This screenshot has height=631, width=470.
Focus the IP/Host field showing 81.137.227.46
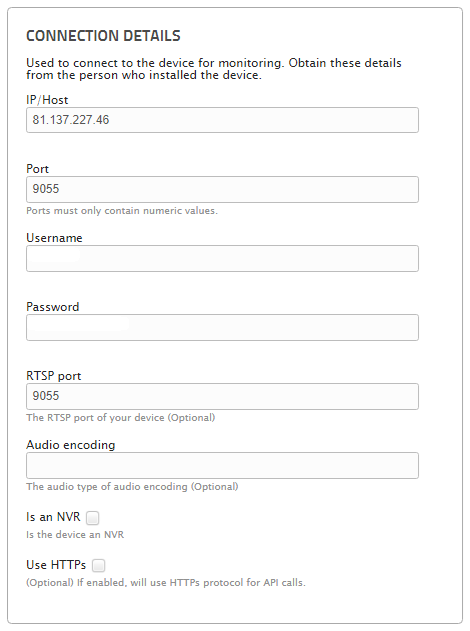coord(222,120)
